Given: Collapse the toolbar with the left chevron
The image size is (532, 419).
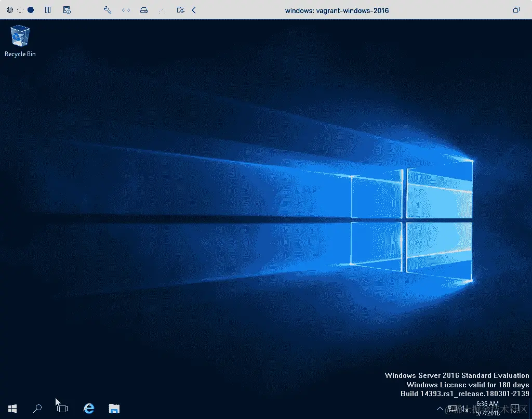Looking at the screenshot, I should pyautogui.click(x=194, y=10).
